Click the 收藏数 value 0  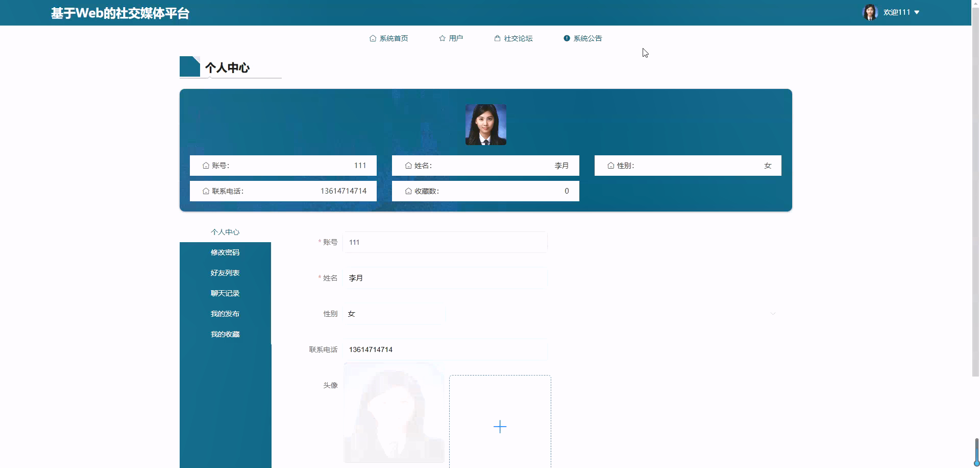(x=567, y=191)
